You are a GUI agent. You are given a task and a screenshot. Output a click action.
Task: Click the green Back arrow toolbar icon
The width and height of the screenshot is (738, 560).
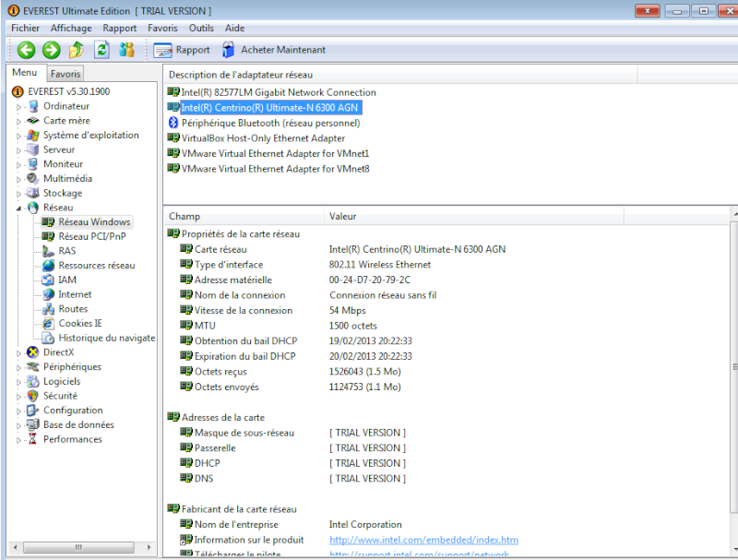click(26, 50)
